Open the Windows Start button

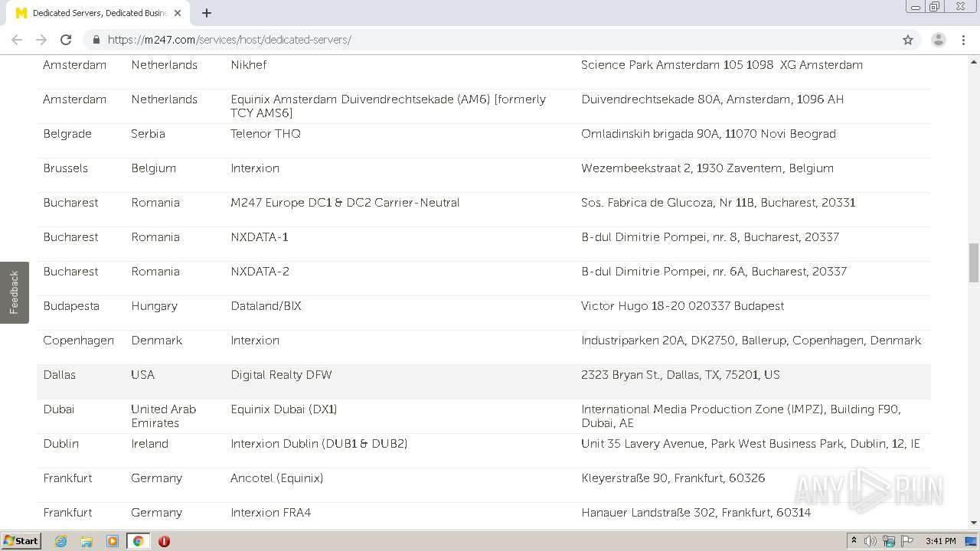coord(21,541)
